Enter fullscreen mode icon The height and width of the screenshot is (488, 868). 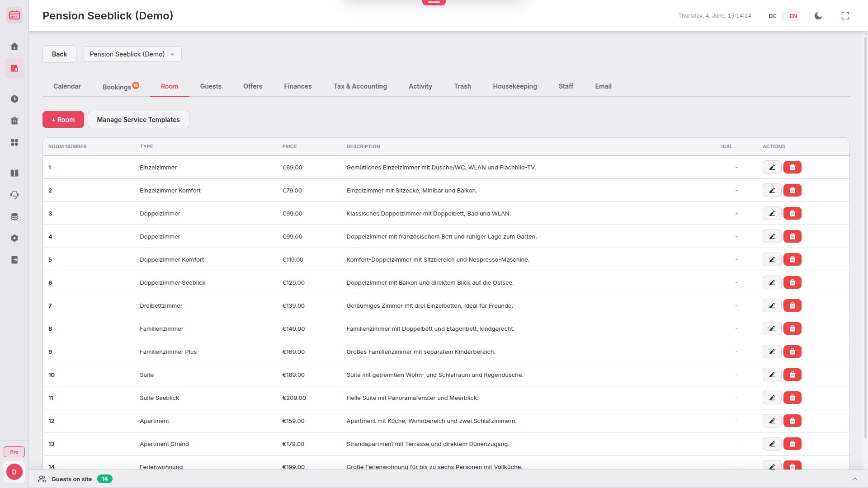[x=845, y=16]
